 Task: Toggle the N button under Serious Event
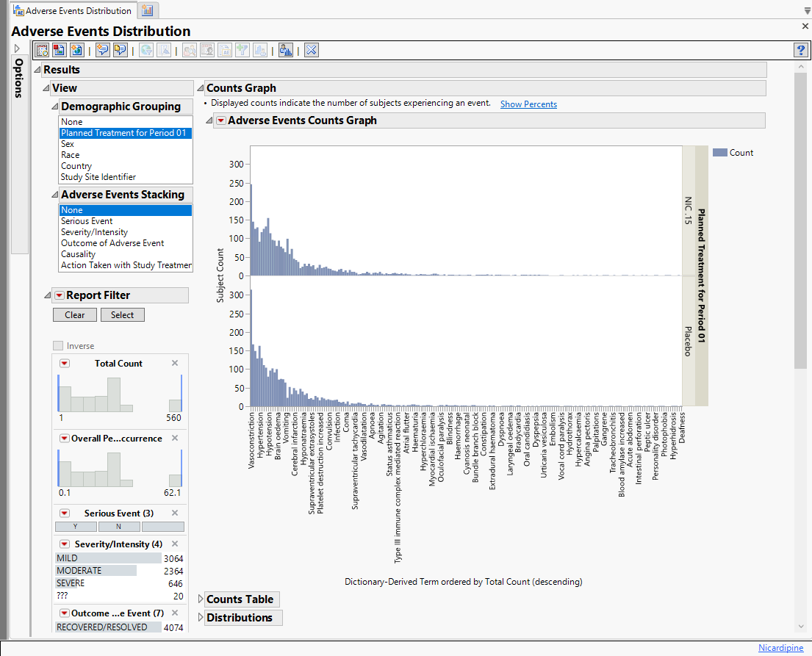119,527
